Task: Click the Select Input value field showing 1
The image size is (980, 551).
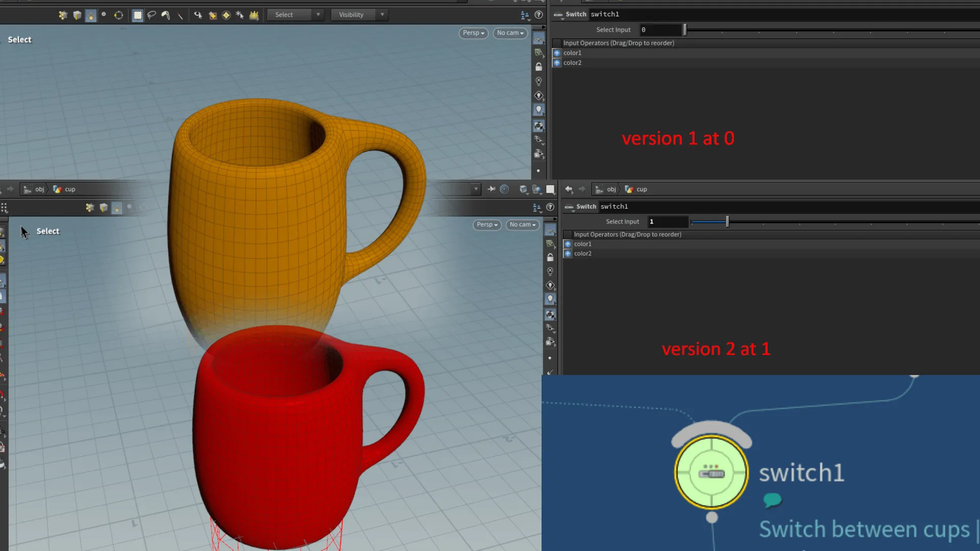Action: click(x=668, y=221)
